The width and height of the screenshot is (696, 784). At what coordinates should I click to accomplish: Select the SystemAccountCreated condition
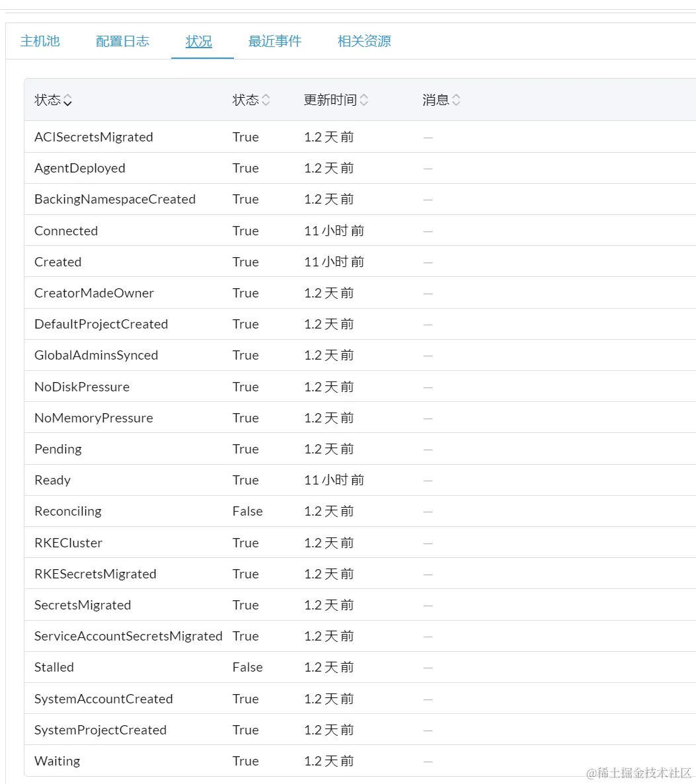[104, 699]
